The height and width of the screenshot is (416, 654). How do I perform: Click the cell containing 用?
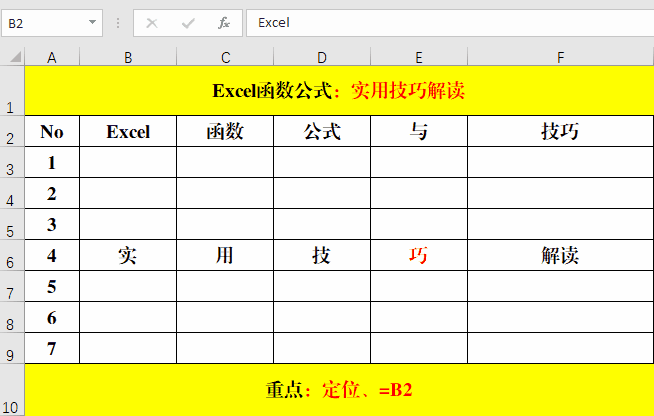pyautogui.click(x=225, y=255)
